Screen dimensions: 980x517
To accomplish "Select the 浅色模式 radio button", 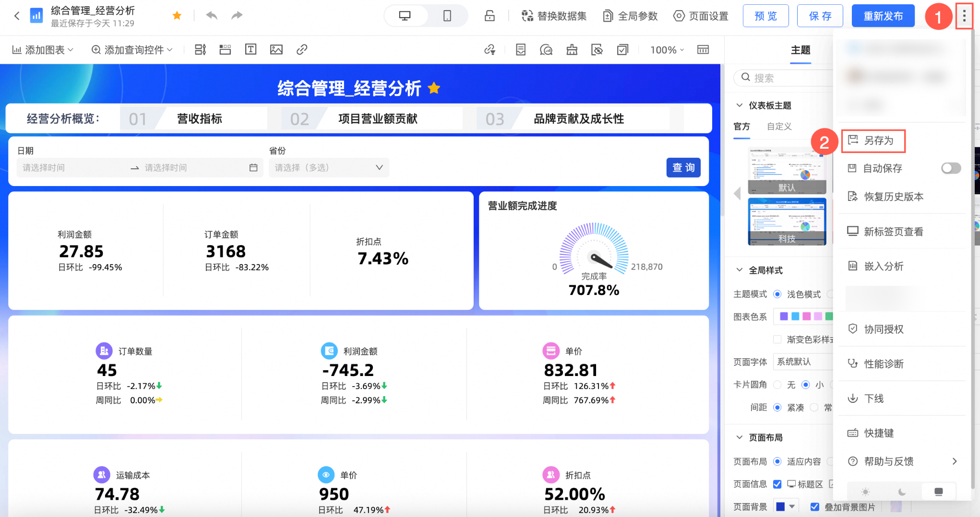I will point(777,294).
